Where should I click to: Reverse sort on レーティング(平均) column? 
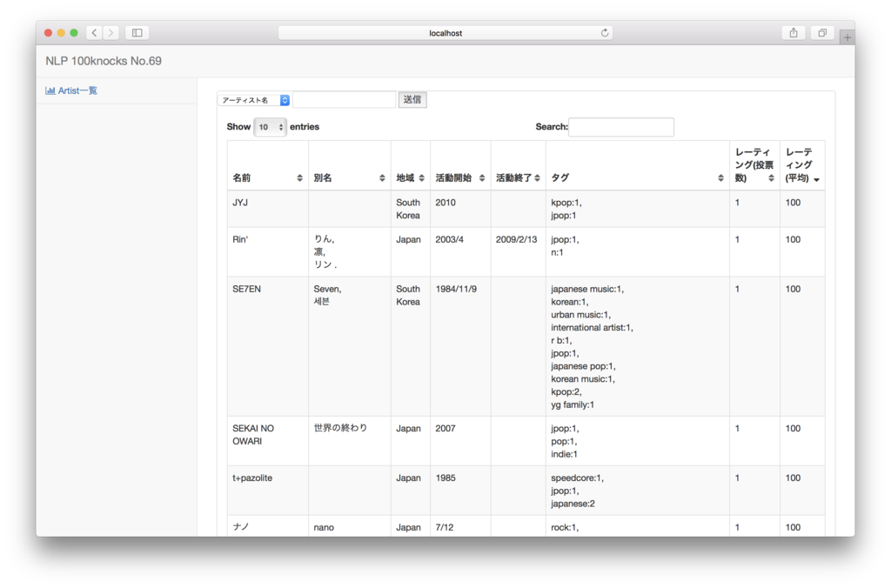(x=802, y=166)
